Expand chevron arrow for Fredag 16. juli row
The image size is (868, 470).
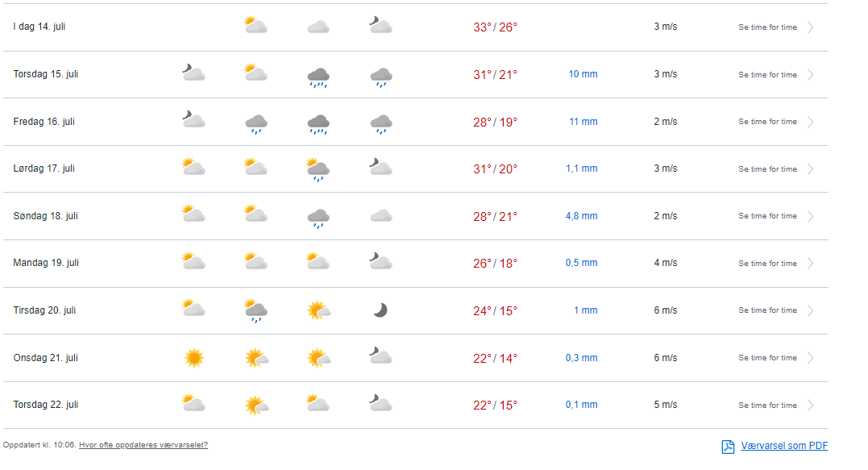pos(810,122)
